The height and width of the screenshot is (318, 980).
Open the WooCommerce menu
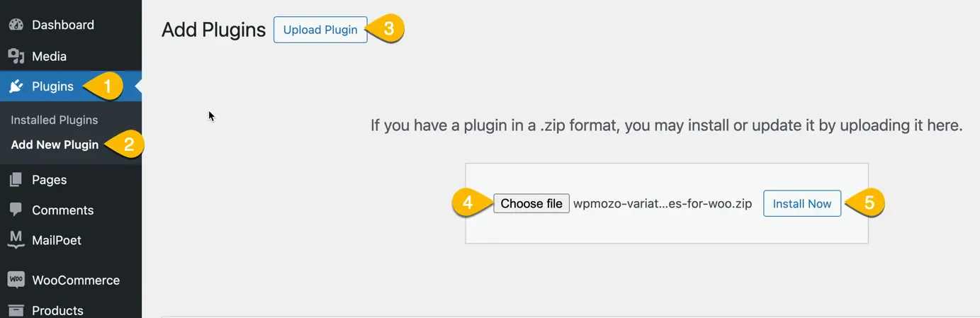(x=75, y=280)
